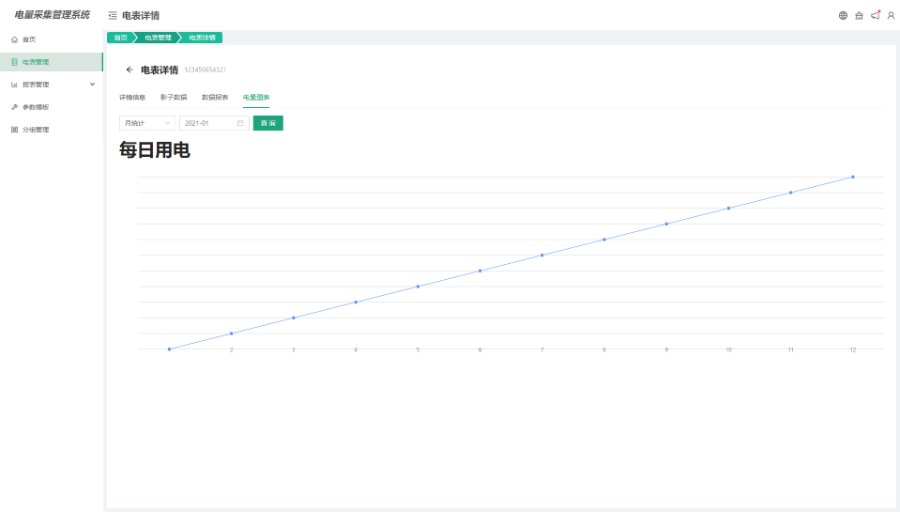This screenshot has width=900, height=512.
Task: Click the sidebar collapse hamburger icon
Action: click(112, 16)
